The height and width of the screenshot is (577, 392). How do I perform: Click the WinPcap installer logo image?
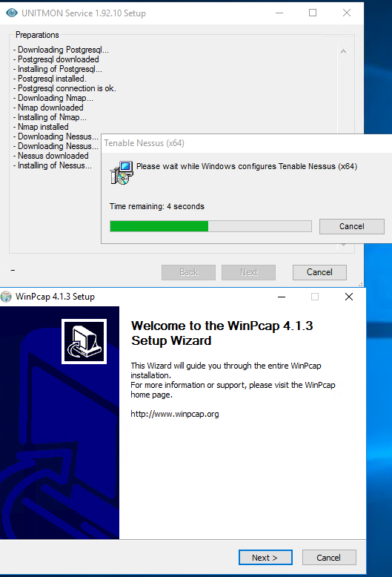point(84,341)
